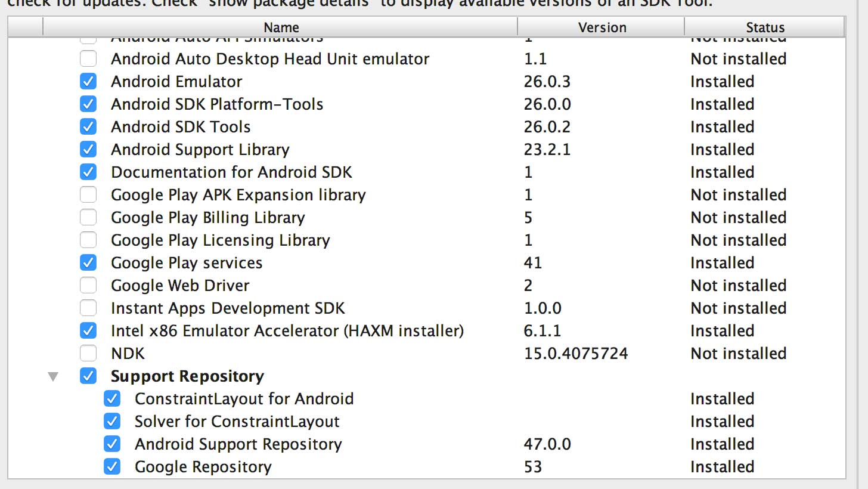Click the NDK Not installed status
This screenshot has width=868, height=489.
pyautogui.click(x=739, y=354)
